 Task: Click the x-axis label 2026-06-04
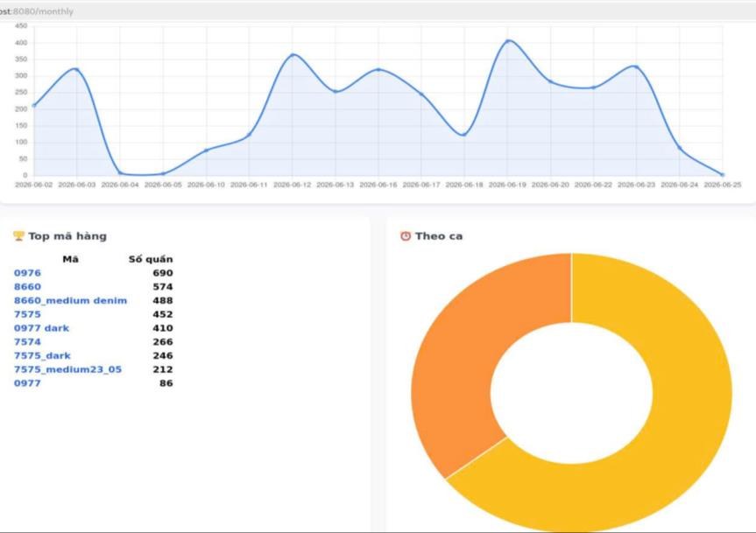(119, 185)
